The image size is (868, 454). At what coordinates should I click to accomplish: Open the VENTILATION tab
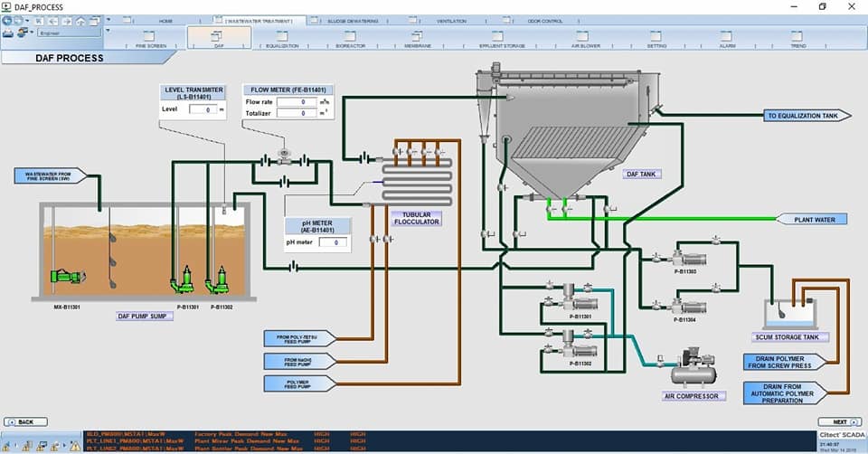[451, 21]
